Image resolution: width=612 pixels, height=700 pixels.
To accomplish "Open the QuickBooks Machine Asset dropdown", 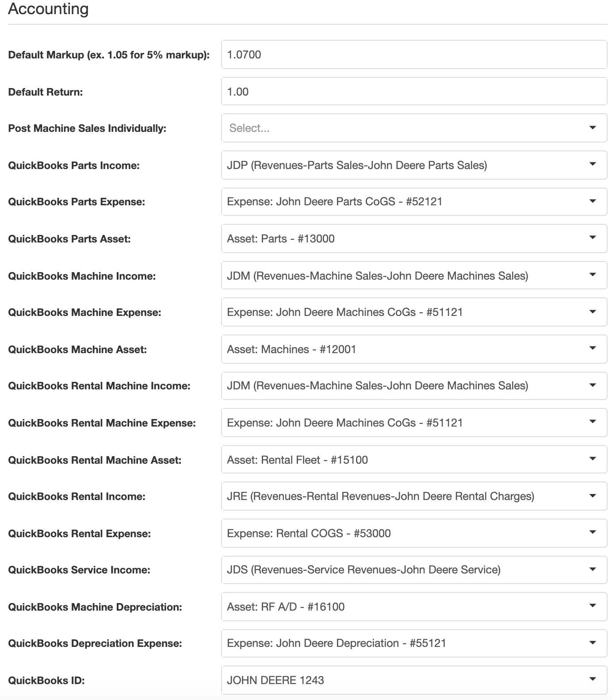I will click(414, 349).
